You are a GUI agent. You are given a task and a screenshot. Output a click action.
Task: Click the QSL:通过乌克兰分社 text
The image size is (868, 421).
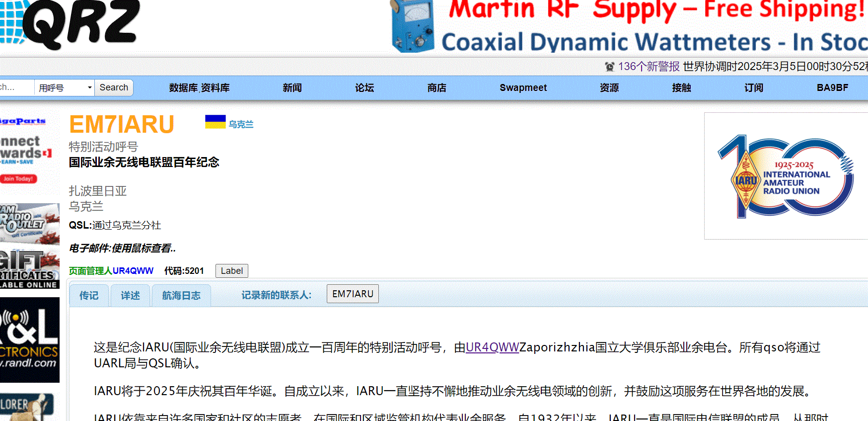tap(115, 225)
